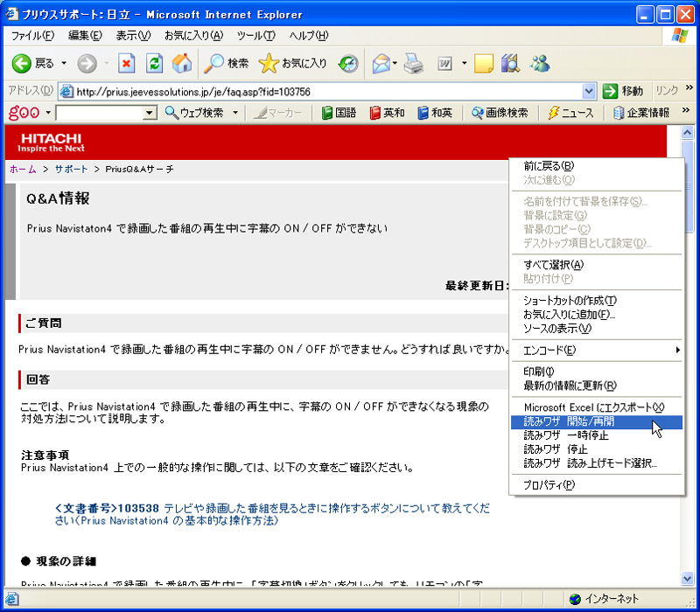Click the マーカー highlighter button
This screenshot has width=700, height=612.
tap(277, 113)
